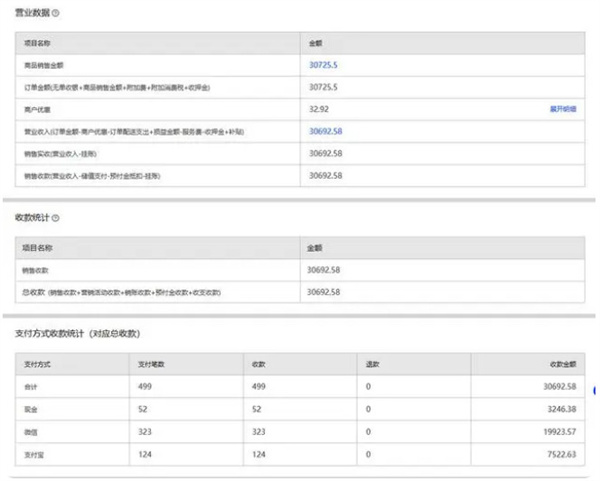Click the help icon next to 营业数据
The height and width of the screenshot is (481, 600).
point(55,13)
